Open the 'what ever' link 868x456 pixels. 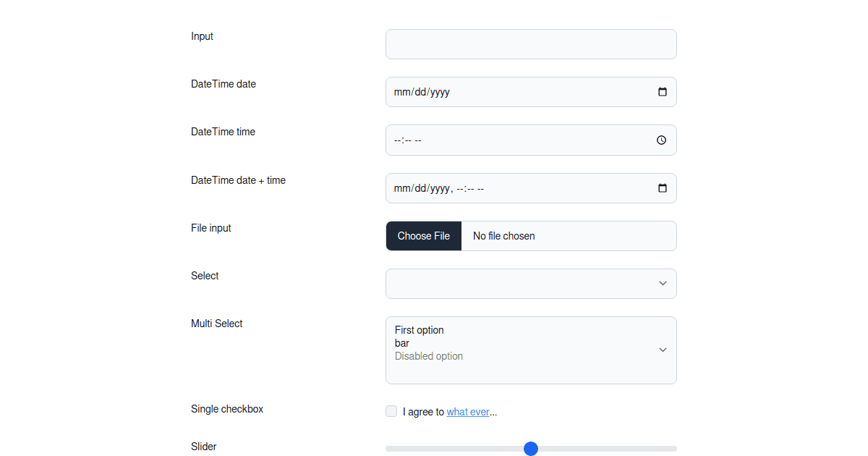click(467, 411)
